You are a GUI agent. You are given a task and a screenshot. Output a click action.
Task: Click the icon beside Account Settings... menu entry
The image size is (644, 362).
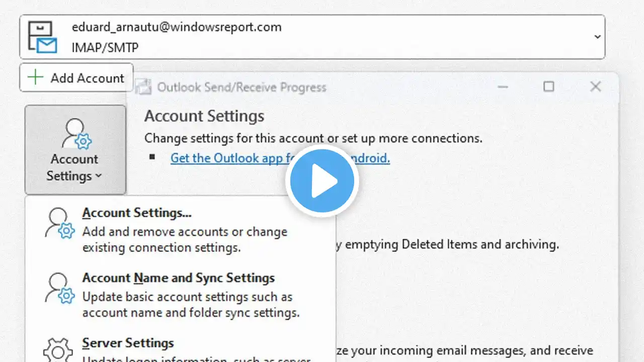point(59,223)
